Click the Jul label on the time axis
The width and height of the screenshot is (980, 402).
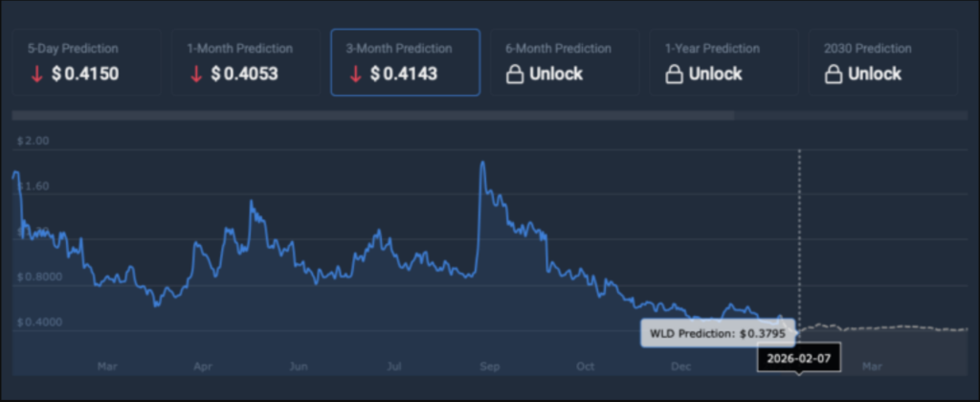[393, 366]
